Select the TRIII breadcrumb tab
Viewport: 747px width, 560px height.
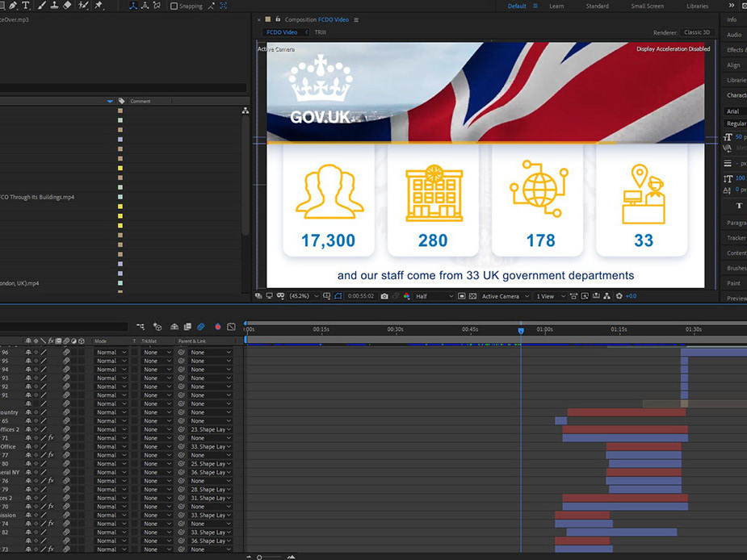(320, 32)
